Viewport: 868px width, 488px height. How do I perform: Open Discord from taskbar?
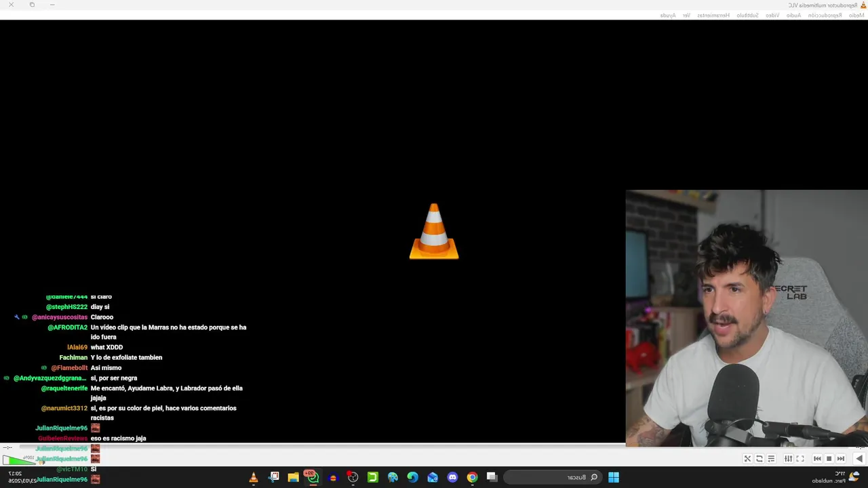coord(452,477)
